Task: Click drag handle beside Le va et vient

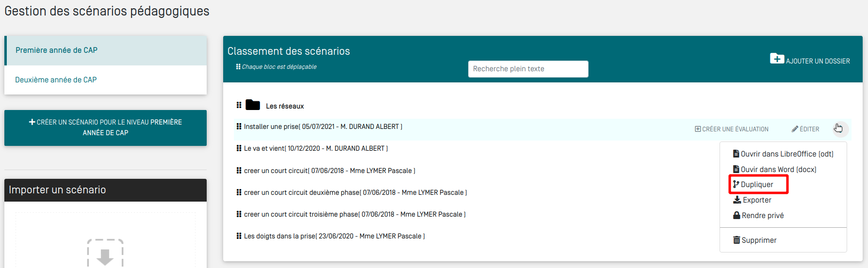Action: pyautogui.click(x=239, y=148)
